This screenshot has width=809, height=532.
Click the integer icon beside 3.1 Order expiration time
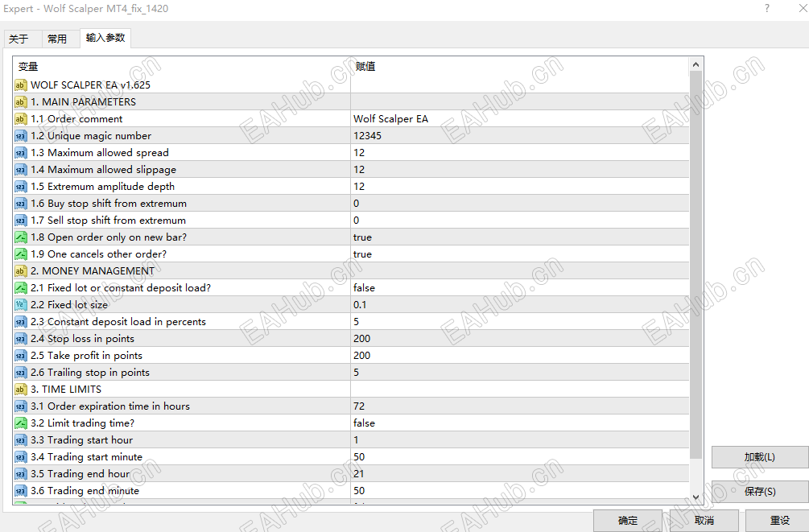coord(21,406)
